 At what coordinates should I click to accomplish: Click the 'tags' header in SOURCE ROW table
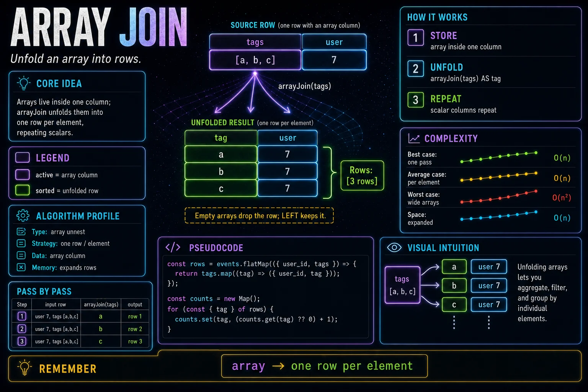255,42
